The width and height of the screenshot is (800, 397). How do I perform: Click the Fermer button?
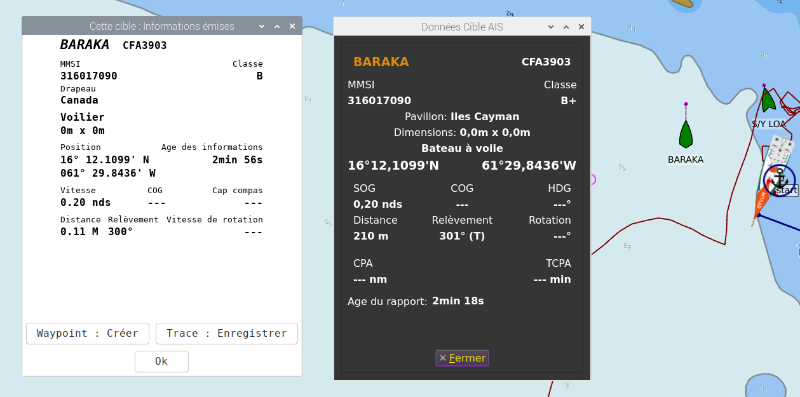coord(462,358)
